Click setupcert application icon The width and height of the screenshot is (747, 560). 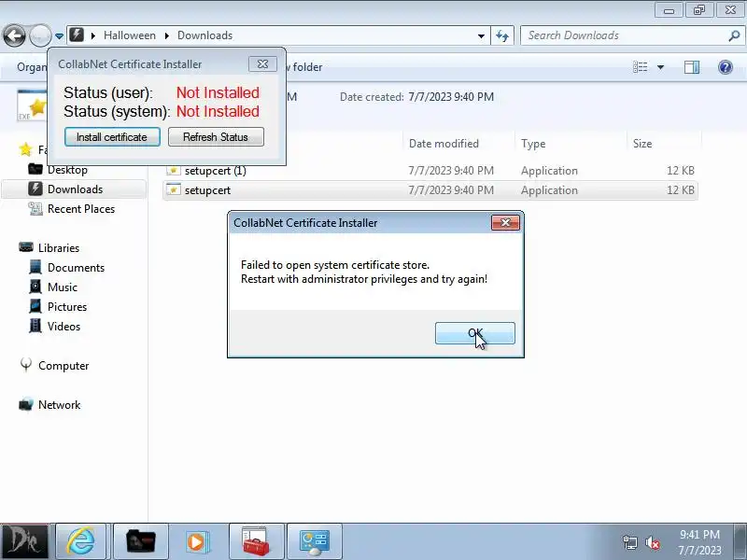(x=174, y=189)
